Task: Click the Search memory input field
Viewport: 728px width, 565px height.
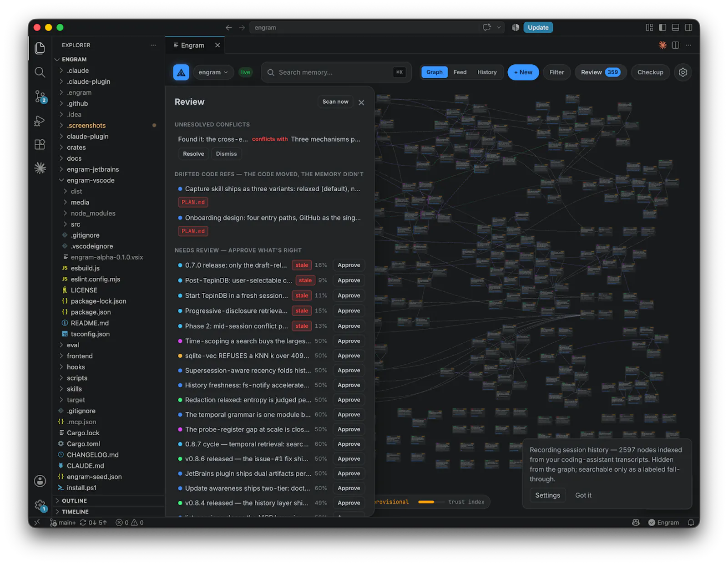Action: [x=336, y=72]
